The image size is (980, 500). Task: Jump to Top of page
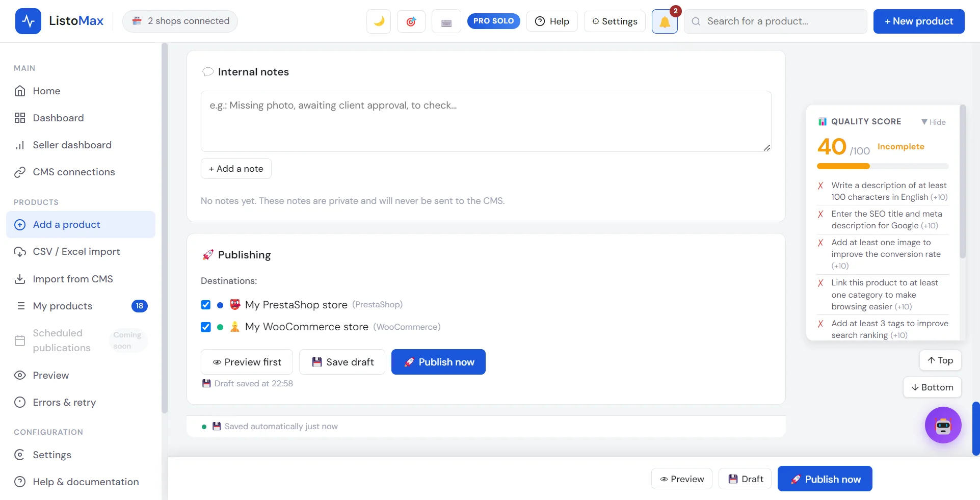[940, 360]
